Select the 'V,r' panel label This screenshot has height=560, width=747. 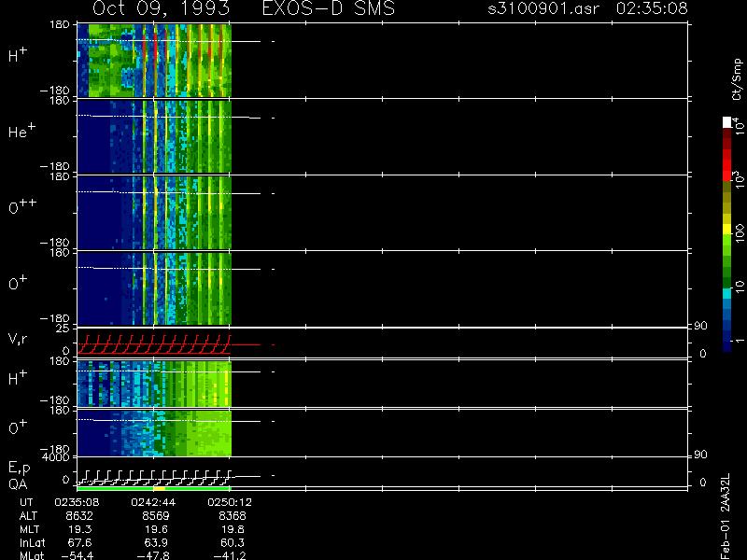[18, 339]
